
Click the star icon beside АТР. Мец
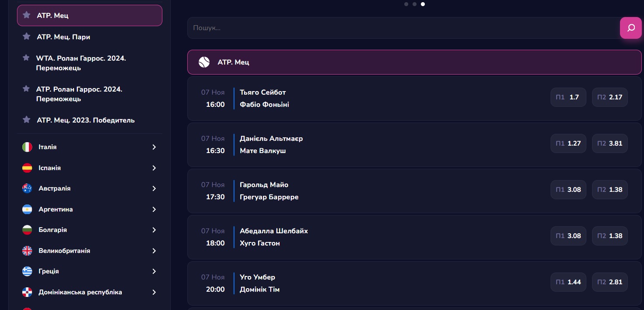click(27, 15)
